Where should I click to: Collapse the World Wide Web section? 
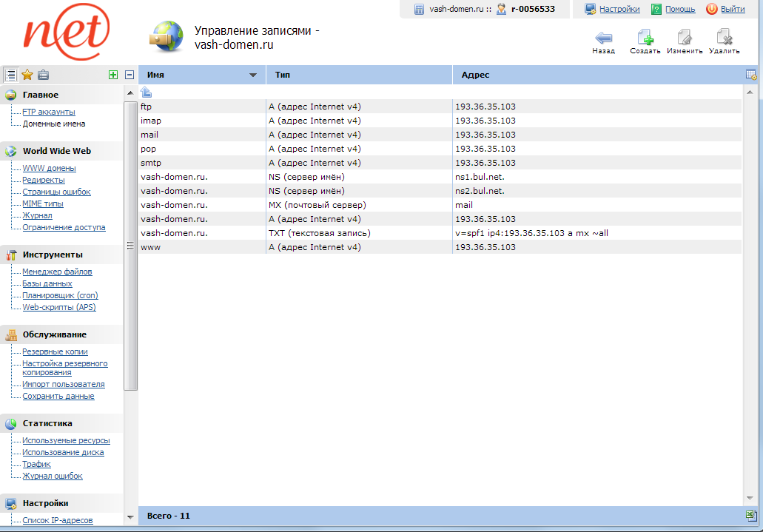point(56,151)
